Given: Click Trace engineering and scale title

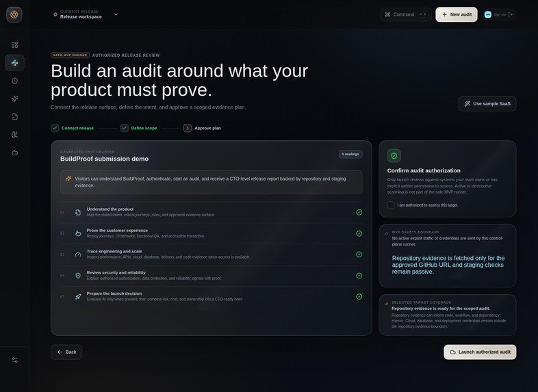Looking at the screenshot, I should click(114, 251).
